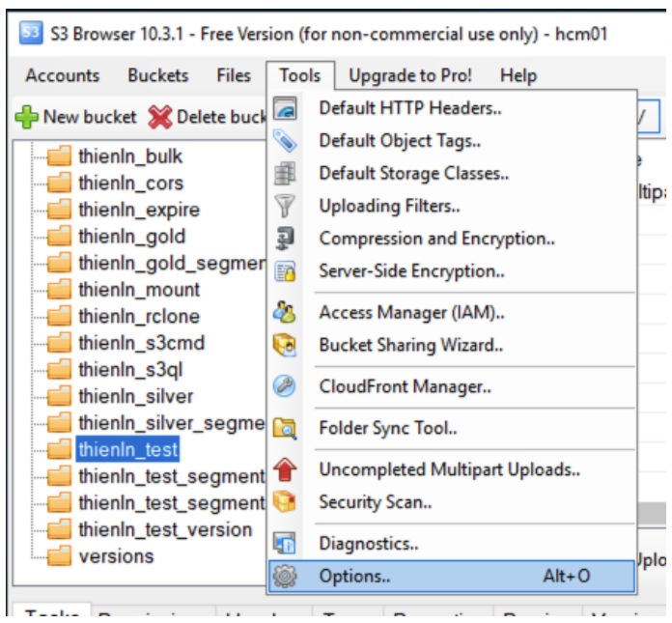Select the versions bucket in tree
The width and height of the screenshot is (672, 623).
click(116, 556)
